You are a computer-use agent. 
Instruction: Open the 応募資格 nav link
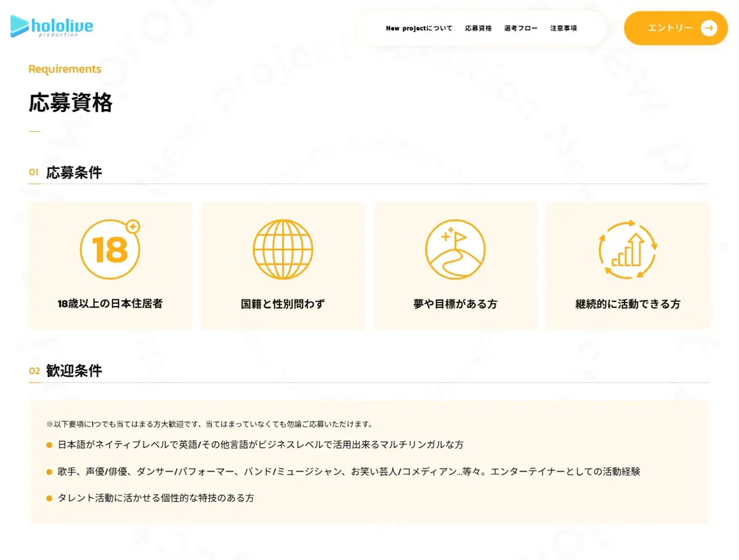[479, 28]
